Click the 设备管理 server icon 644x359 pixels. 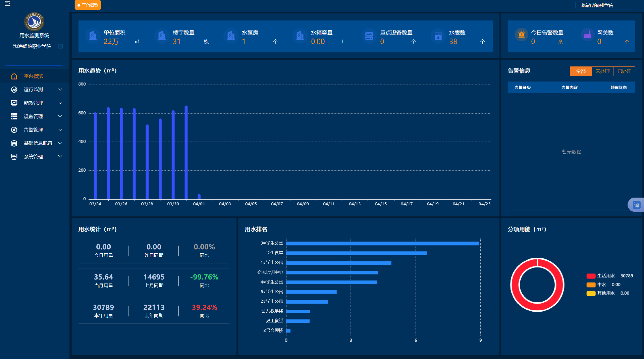coord(14,116)
